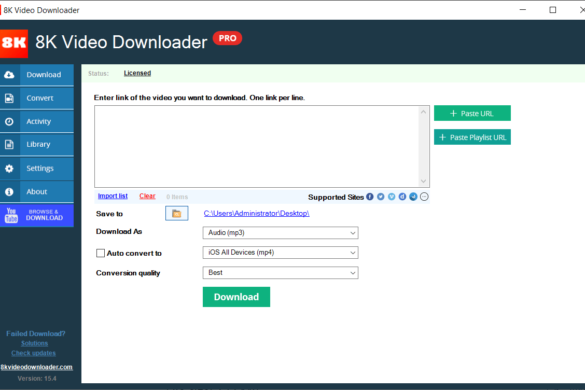This screenshot has width=585, height=390.
Task: Click the cloud download icon in sidebar
Action: pyautogui.click(x=9, y=75)
